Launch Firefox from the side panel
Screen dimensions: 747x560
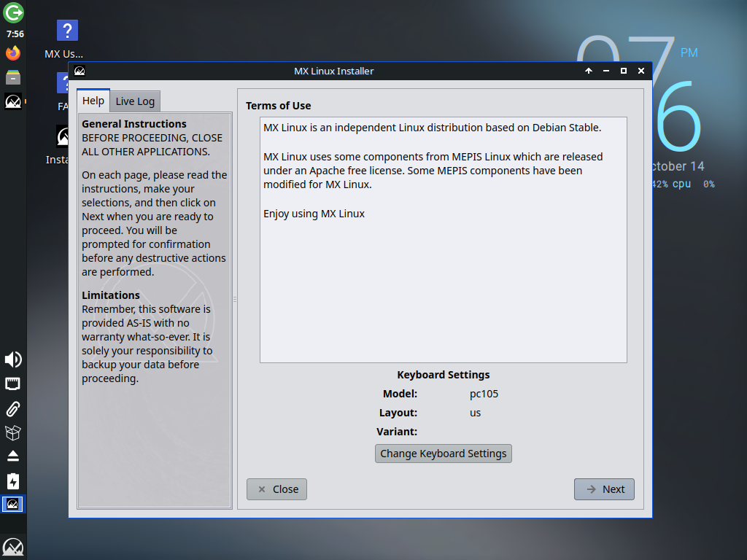pyautogui.click(x=13, y=52)
